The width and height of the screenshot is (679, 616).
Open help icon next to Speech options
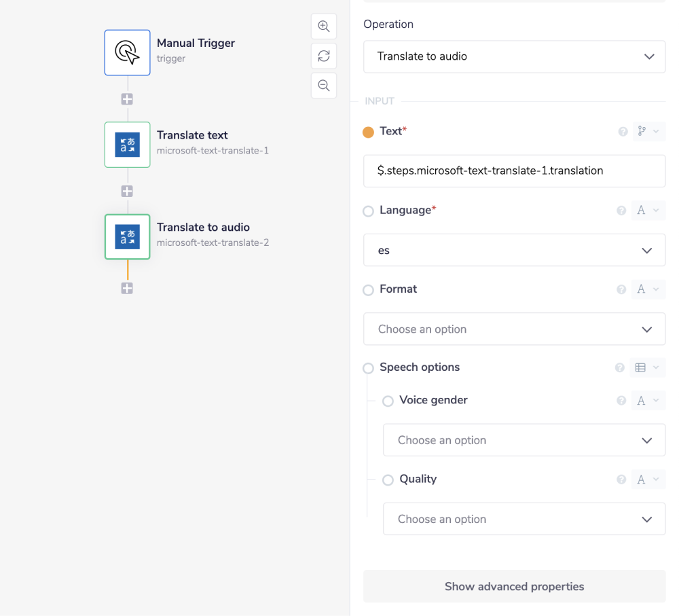click(x=619, y=367)
